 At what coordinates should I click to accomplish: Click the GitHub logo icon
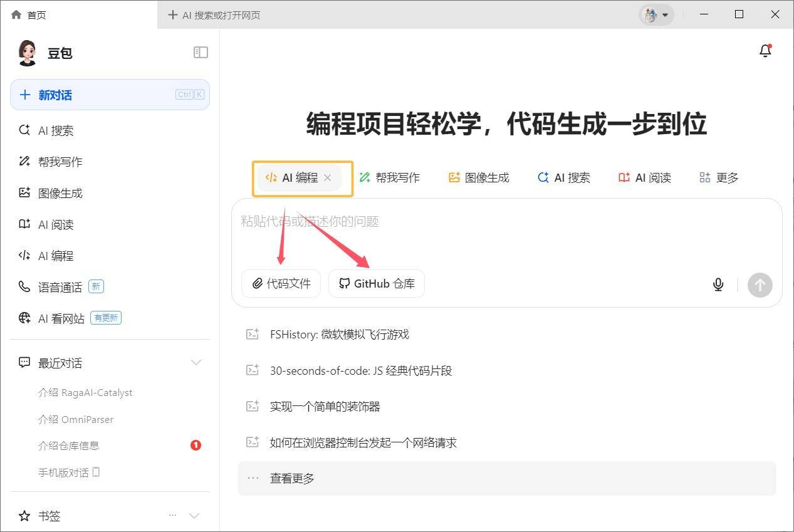click(344, 284)
